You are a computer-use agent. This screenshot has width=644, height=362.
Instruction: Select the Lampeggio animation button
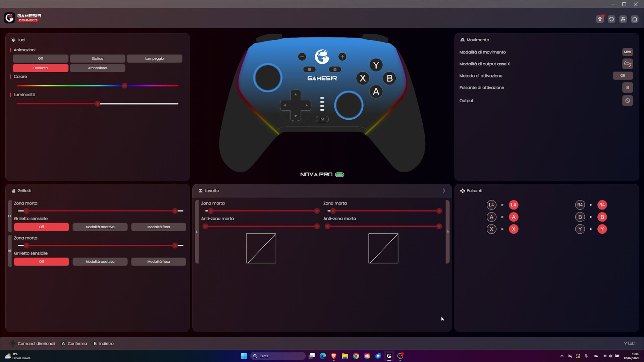154,58
